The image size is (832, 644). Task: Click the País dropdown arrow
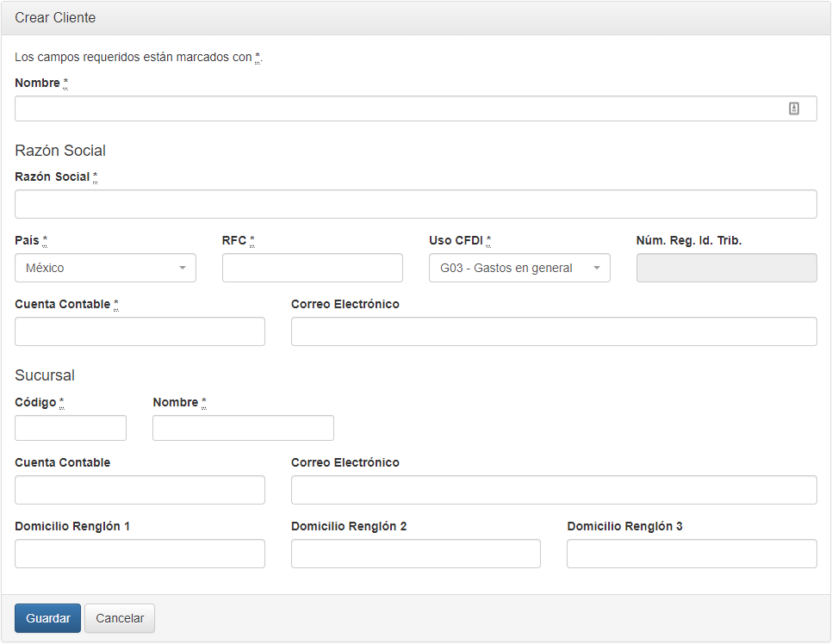click(182, 268)
